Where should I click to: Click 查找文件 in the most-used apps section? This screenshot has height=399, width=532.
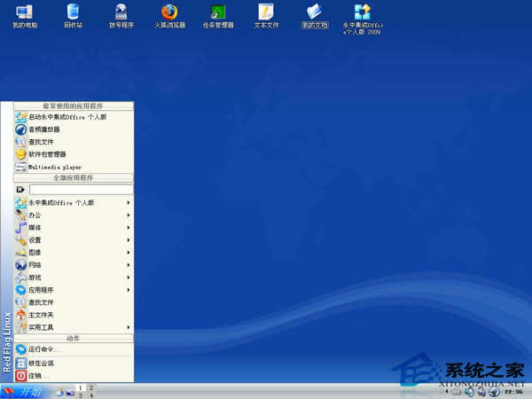pyautogui.click(x=74, y=142)
